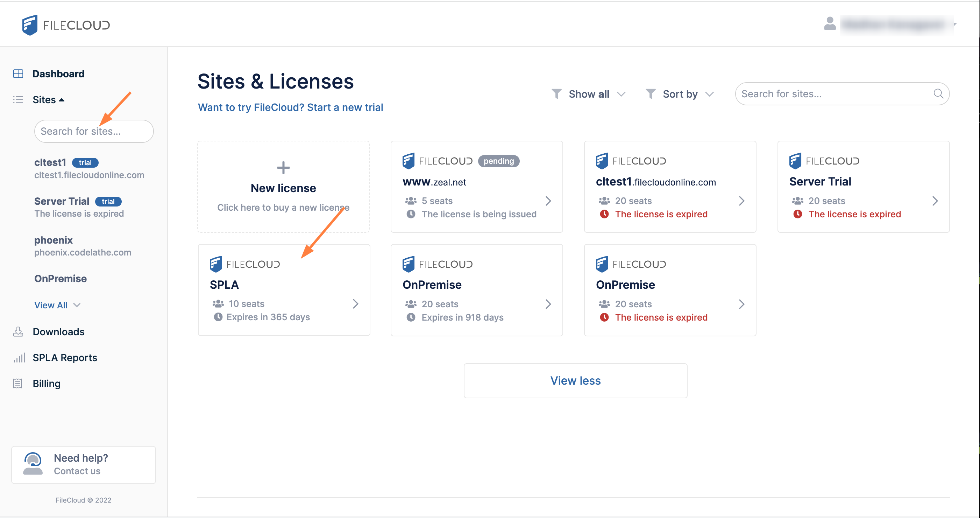
Task: Click the magnifier icon in main search
Action: click(x=938, y=94)
